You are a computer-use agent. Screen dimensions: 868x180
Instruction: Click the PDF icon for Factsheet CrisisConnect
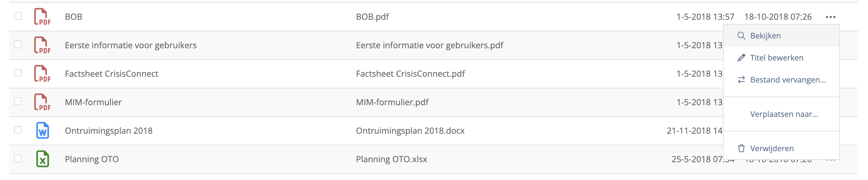point(42,74)
